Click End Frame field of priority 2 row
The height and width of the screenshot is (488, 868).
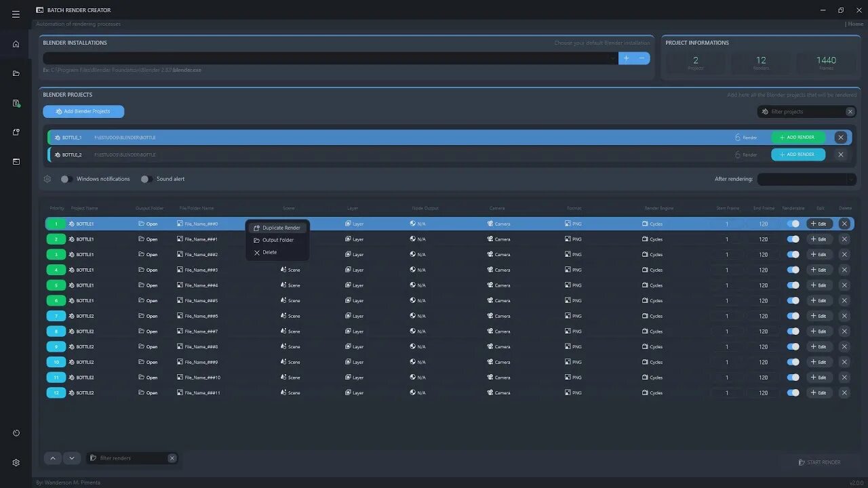(x=764, y=239)
